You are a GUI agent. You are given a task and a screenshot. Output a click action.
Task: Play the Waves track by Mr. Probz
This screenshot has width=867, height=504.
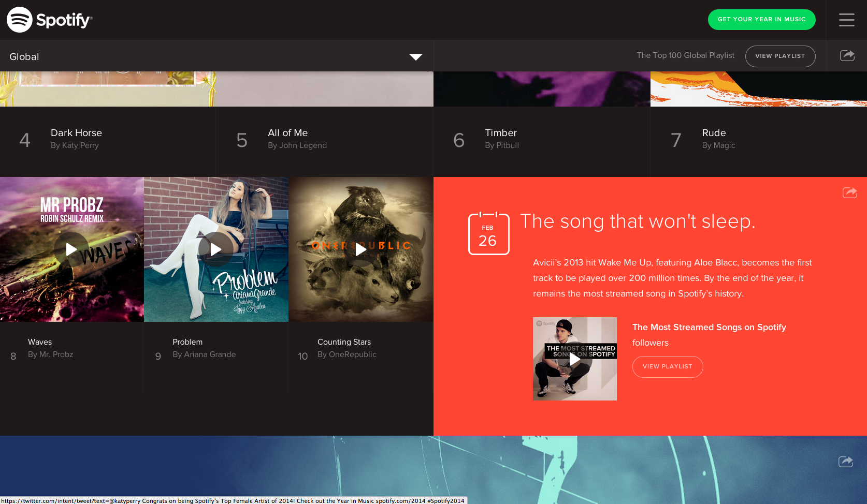(71, 249)
